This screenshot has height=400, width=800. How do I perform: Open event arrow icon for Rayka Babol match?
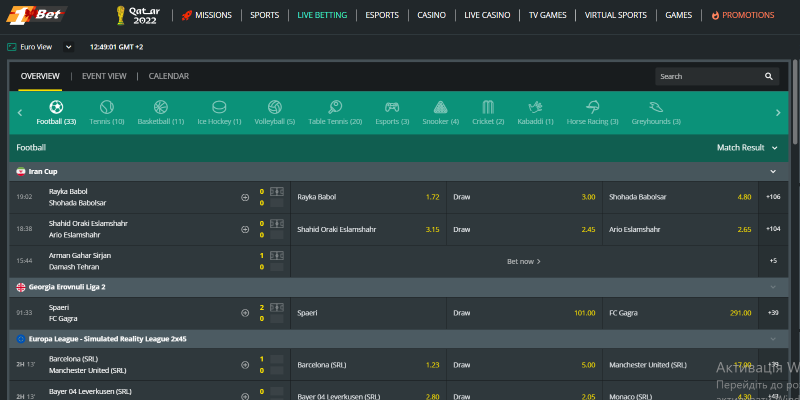[245, 197]
